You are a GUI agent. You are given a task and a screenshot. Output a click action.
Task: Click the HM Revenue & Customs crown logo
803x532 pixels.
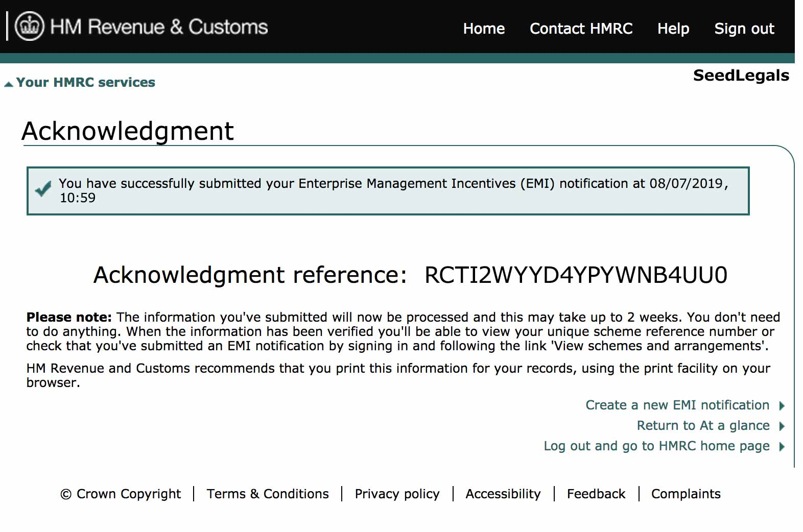(x=30, y=26)
